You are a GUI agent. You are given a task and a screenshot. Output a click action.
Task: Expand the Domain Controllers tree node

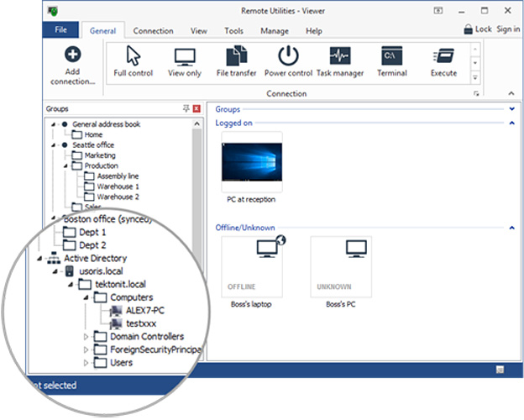(x=86, y=336)
